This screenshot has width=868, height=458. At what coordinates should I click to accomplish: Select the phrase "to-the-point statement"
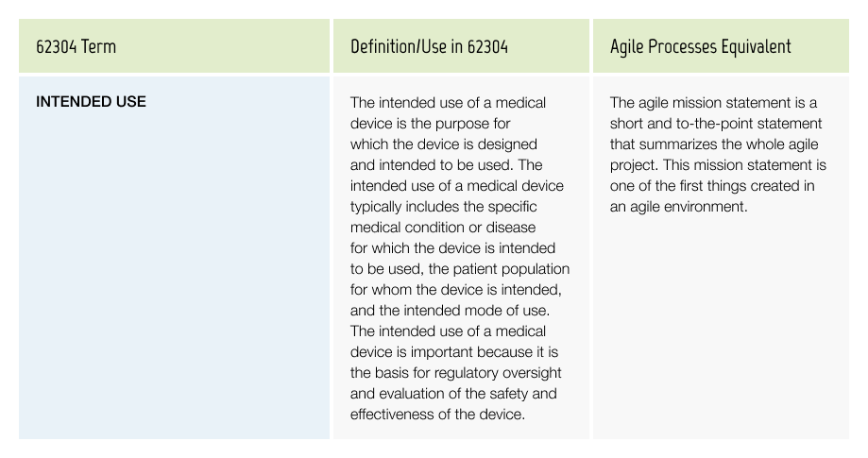click(749, 124)
